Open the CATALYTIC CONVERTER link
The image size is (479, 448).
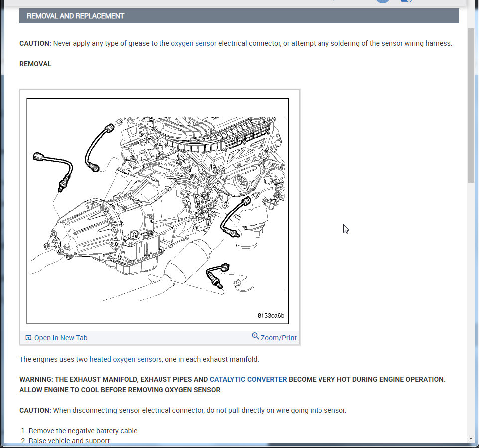[x=248, y=379]
